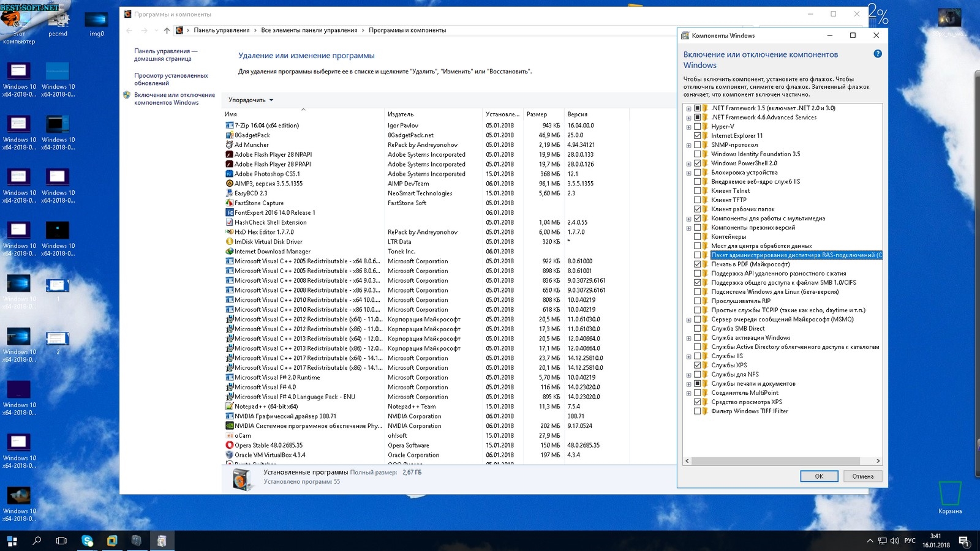Screen dimensions: 980x551
Task: Click the Adobe Photoshop CS5.1 icon
Action: pos(230,174)
